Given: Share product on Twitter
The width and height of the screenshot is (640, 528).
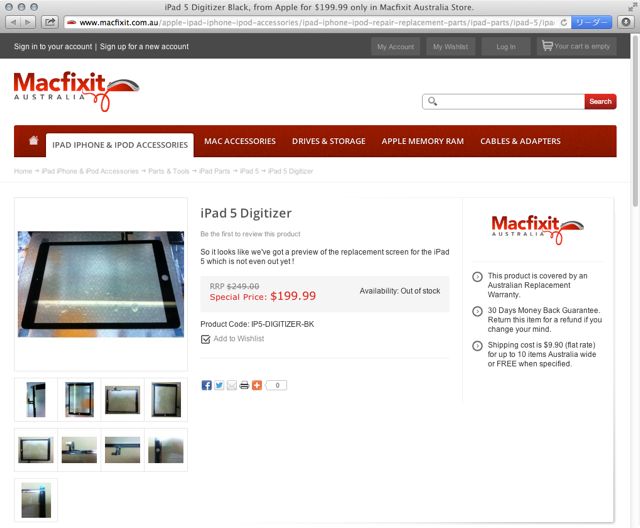Looking at the screenshot, I should [219, 385].
